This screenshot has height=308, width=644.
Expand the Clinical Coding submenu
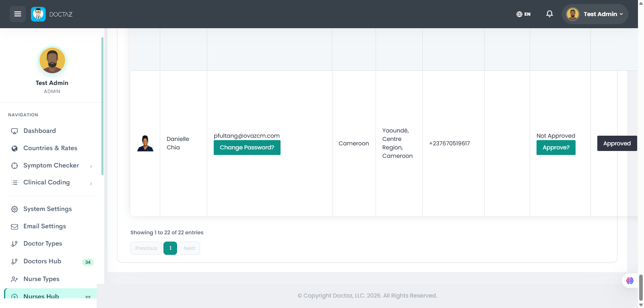tap(91, 184)
